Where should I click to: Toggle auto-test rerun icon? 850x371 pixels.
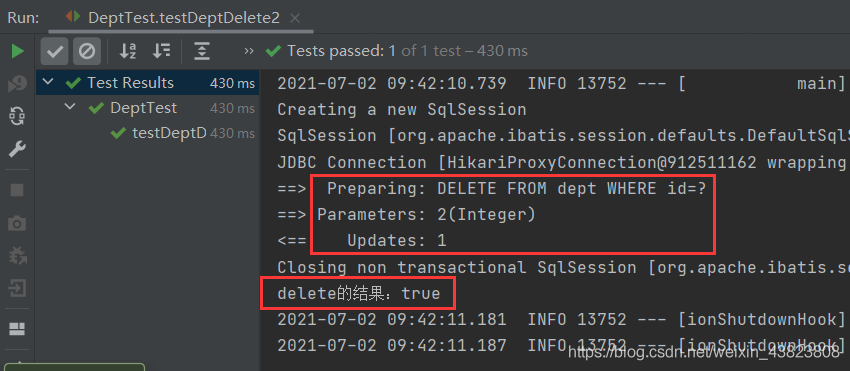[x=17, y=116]
